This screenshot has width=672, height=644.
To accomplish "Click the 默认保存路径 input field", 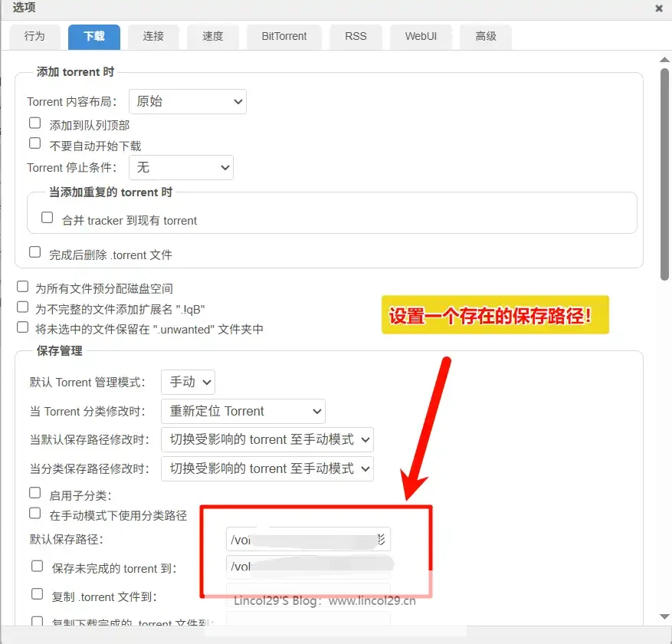I will [x=308, y=540].
